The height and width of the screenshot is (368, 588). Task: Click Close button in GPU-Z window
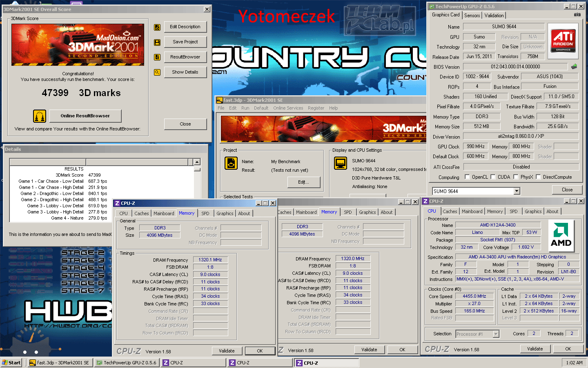[x=567, y=190]
